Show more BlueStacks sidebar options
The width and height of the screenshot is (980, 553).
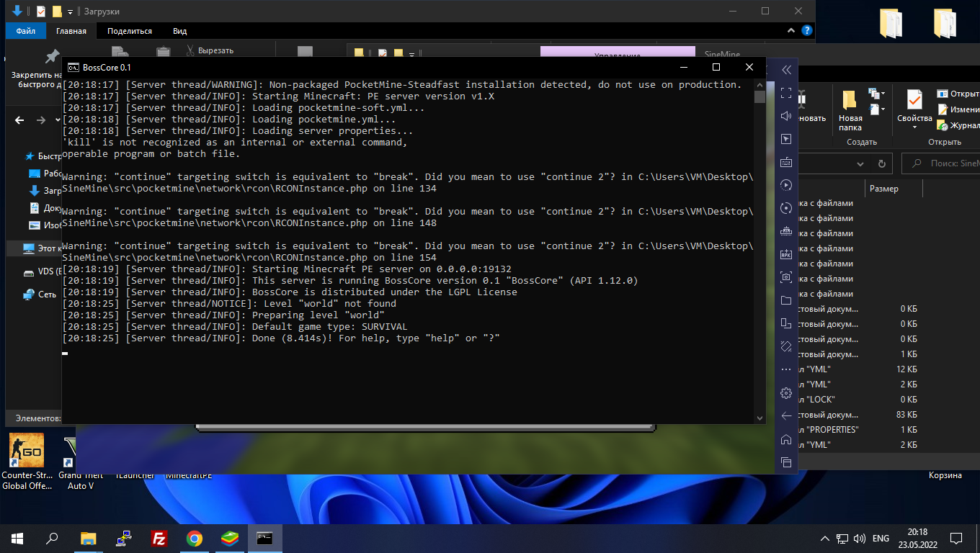[786, 369]
